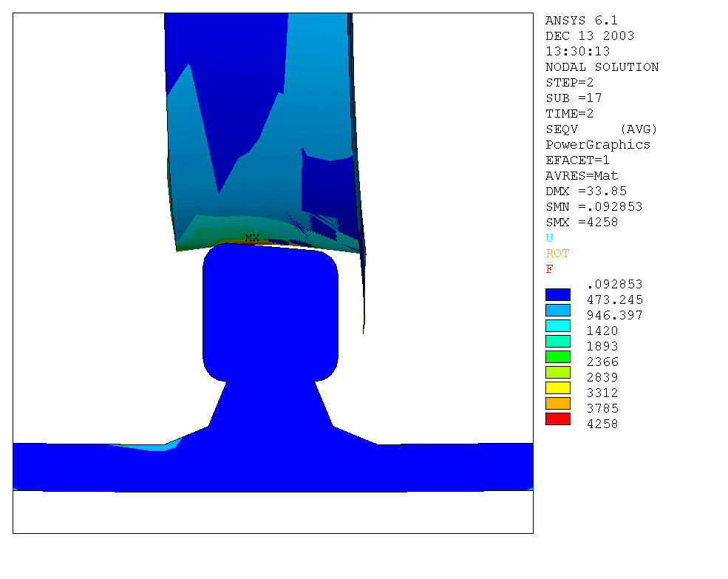The image size is (728, 579).
Task: Click the cyan 'U' symbol label
Action: point(549,238)
